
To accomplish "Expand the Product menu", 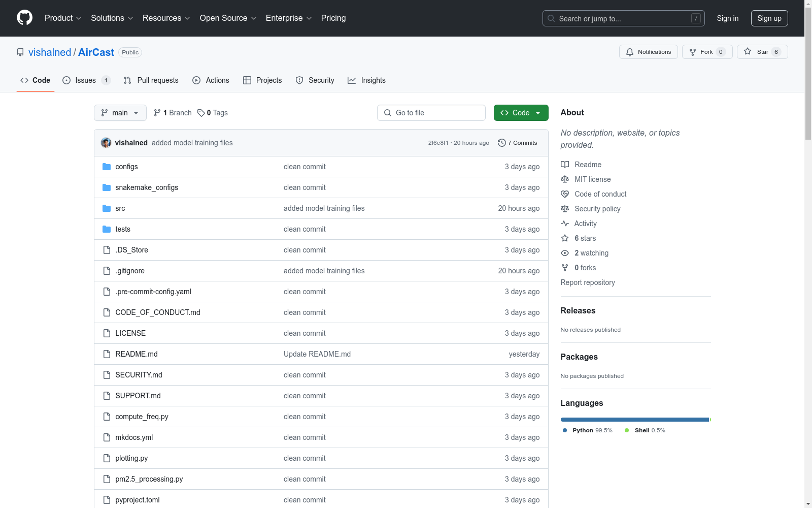I will pyautogui.click(x=63, y=18).
